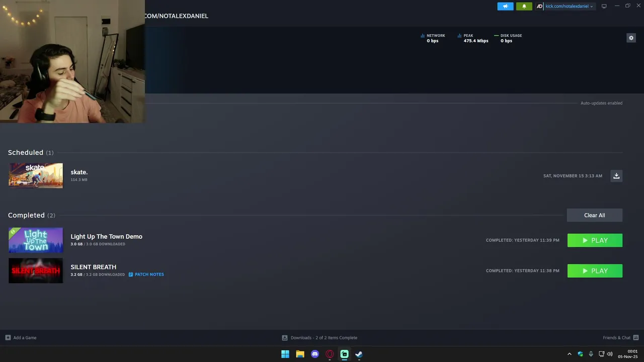Viewport: 644px width, 362px height.
Task: Open Discord from taskbar
Action: (x=315, y=354)
